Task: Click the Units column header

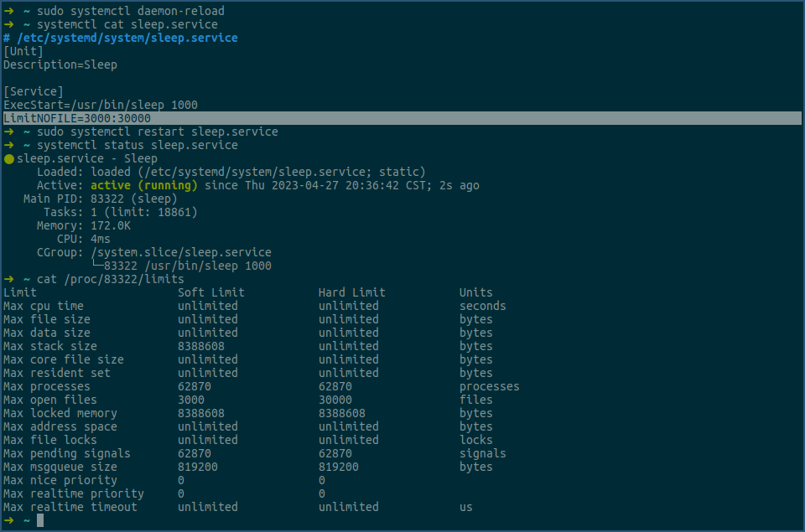Action: click(476, 292)
